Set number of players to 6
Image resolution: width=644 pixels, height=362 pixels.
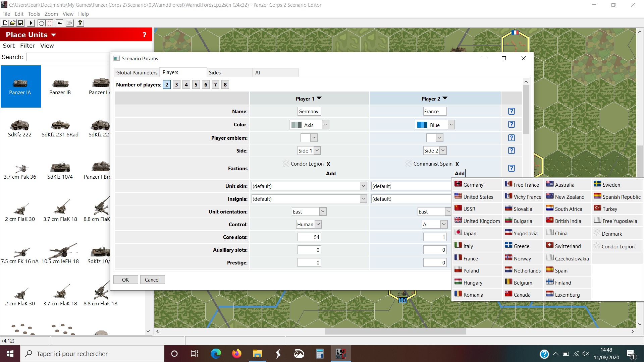click(206, 84)
